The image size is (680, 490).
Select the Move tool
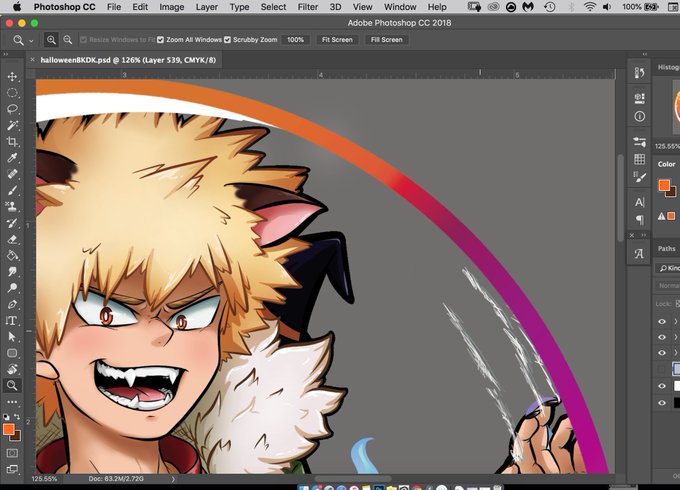pos(12,77)
